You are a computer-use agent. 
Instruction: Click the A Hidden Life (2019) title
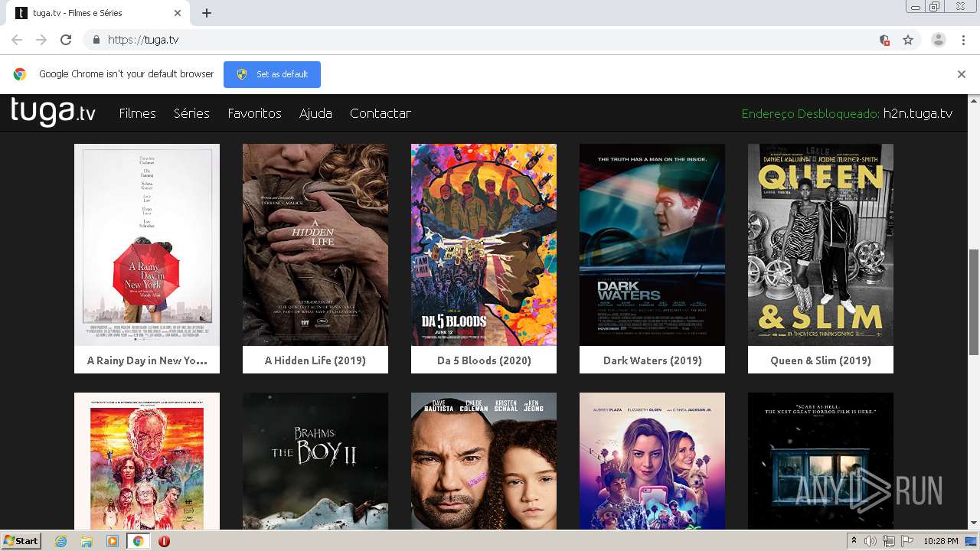coord(315,360)
